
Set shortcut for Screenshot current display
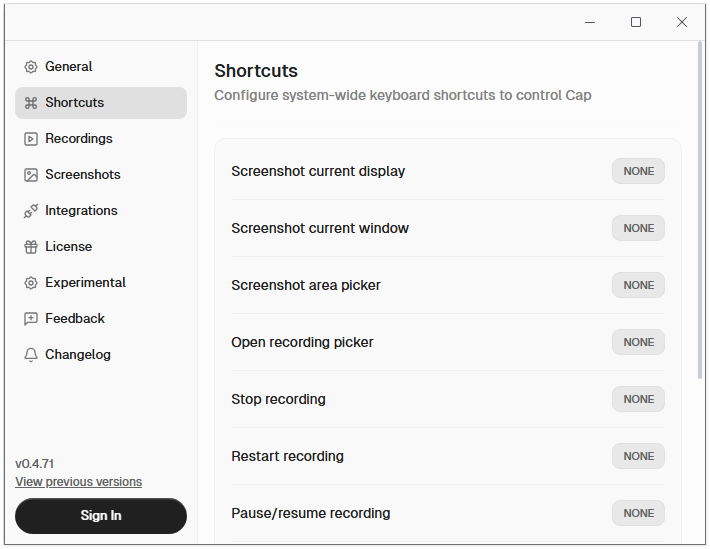point(638,171)
